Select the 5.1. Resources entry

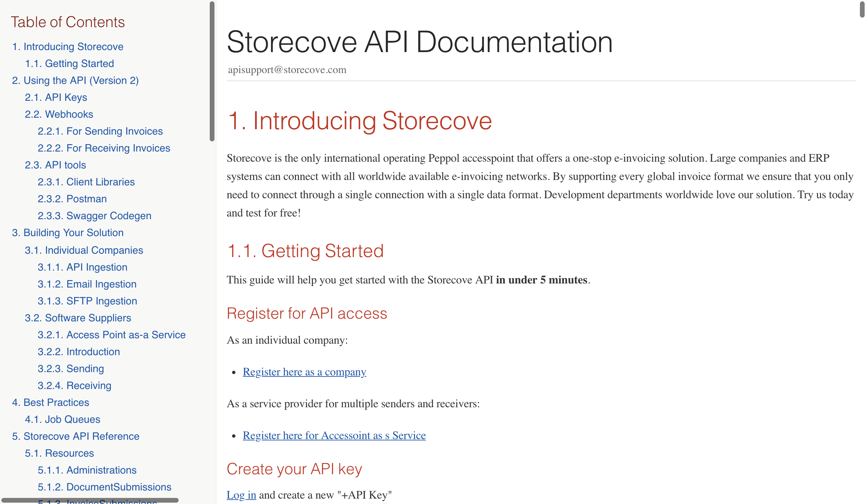pos(60,453)
